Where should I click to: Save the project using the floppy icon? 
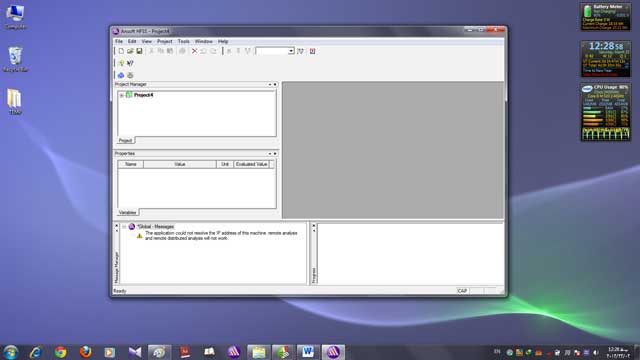coord(139,51)
